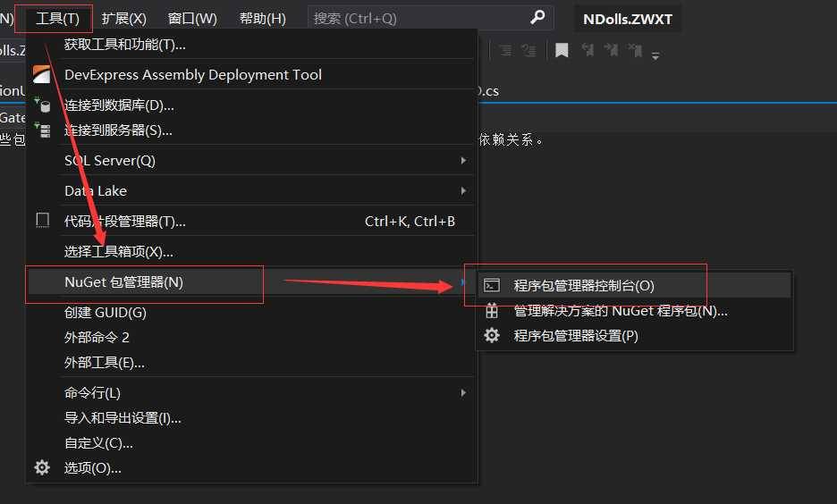The width and height of the screenshot is (837, 504).
Task: Focus the 搜索 (Ctrl+Q) search field
Action: (430, 18)
